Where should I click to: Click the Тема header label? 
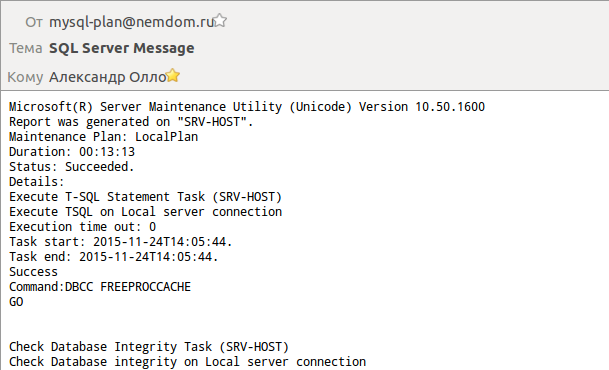26,48
